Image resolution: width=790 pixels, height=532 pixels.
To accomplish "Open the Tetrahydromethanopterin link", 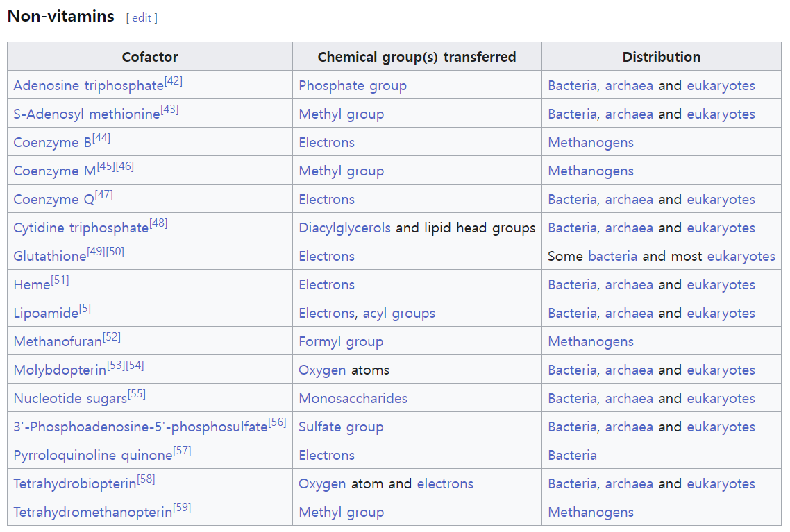I will click(x=92, y=513).
